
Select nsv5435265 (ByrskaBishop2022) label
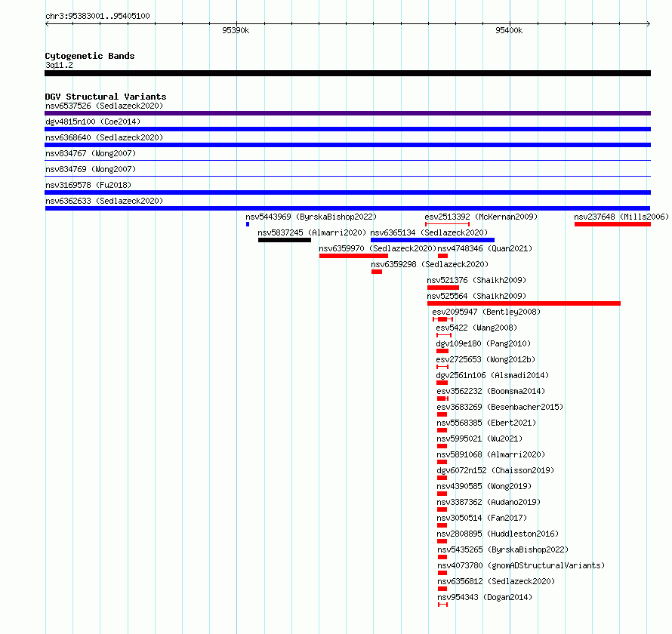503,549
